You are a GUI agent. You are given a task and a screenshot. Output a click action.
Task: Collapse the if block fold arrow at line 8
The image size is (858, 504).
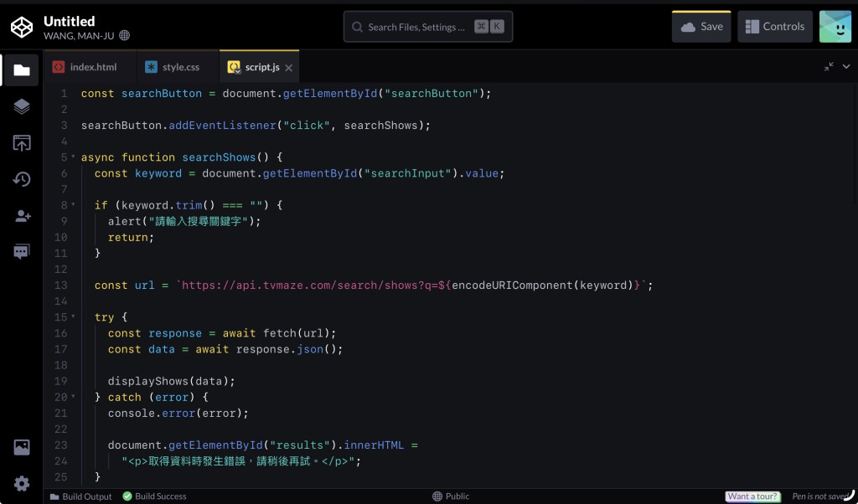pos(73,205)
